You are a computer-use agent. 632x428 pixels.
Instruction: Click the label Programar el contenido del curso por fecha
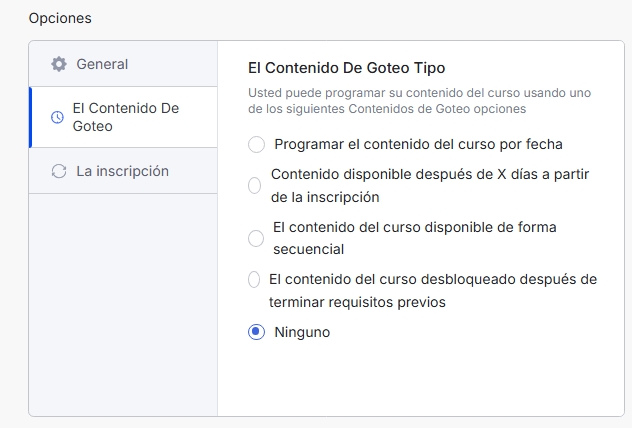418,144
